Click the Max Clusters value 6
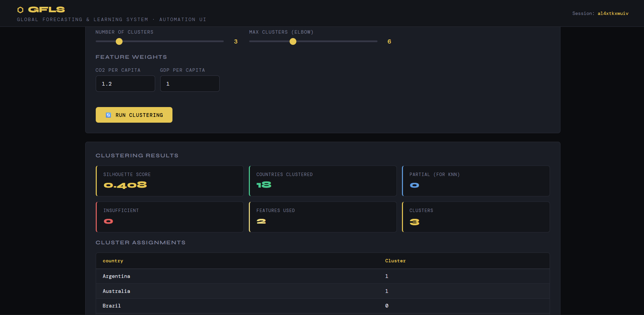The image size is (644, 315). 389,41
